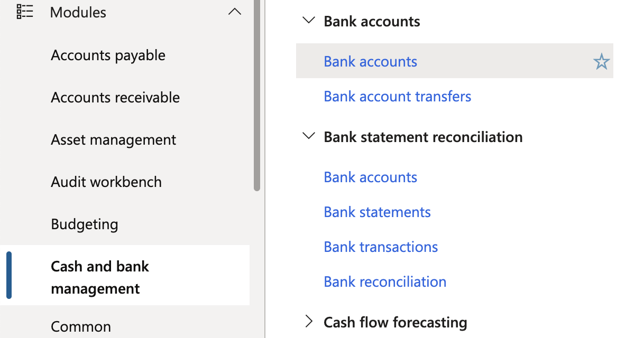Click the Modules header label
The height and width of the screenshot is (338, 644).
[78, 12]
